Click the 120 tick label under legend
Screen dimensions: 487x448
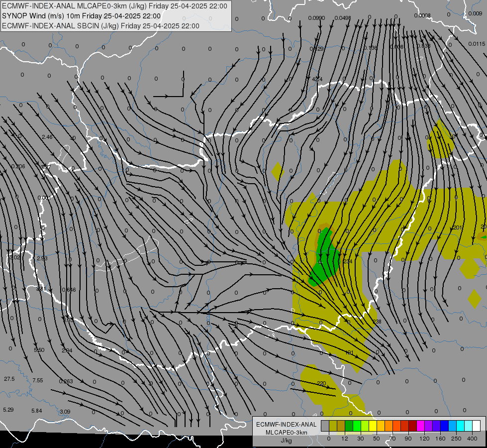pos(425,439)
